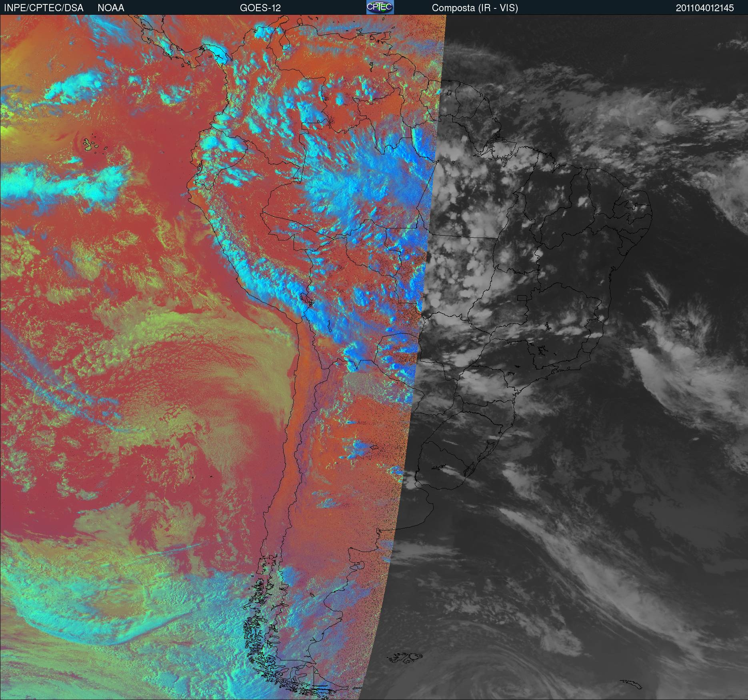Select the NOAA label in the header
Image resolution: width=748 pixels, height=700 pixels.
[111, 8]
